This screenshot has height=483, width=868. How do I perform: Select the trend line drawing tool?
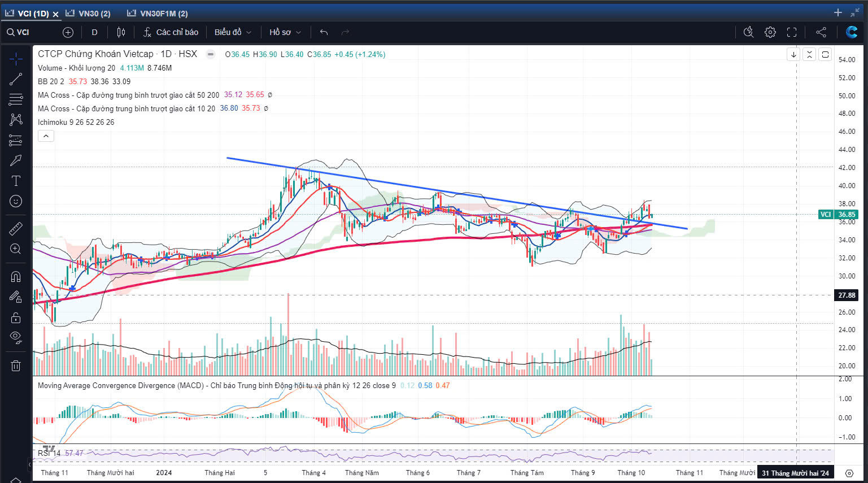click(x=16, y=79)
